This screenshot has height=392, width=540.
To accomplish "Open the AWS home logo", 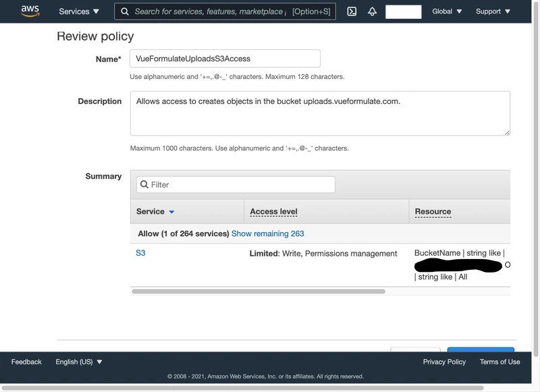I will click(x=30, y=11).
